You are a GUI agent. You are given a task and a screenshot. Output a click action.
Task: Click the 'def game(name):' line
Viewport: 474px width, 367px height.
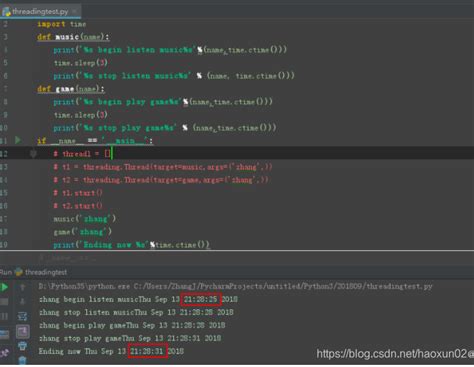point(71,89)
